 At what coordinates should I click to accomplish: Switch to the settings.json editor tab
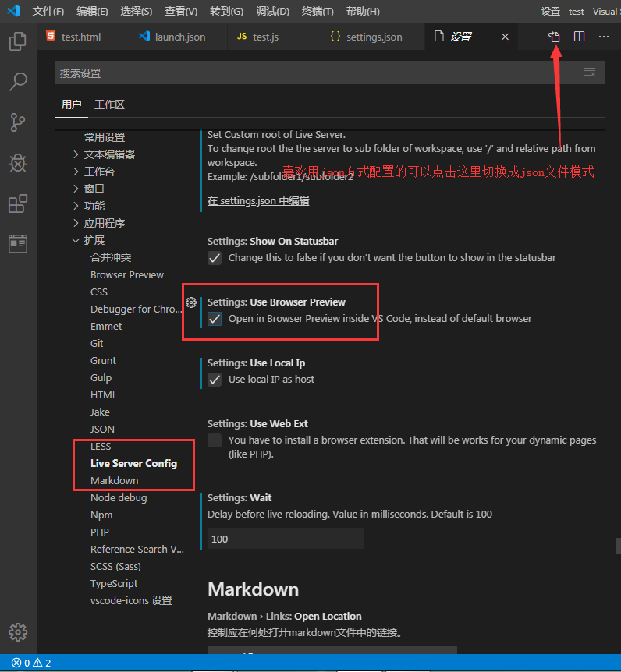pos(373,37)
